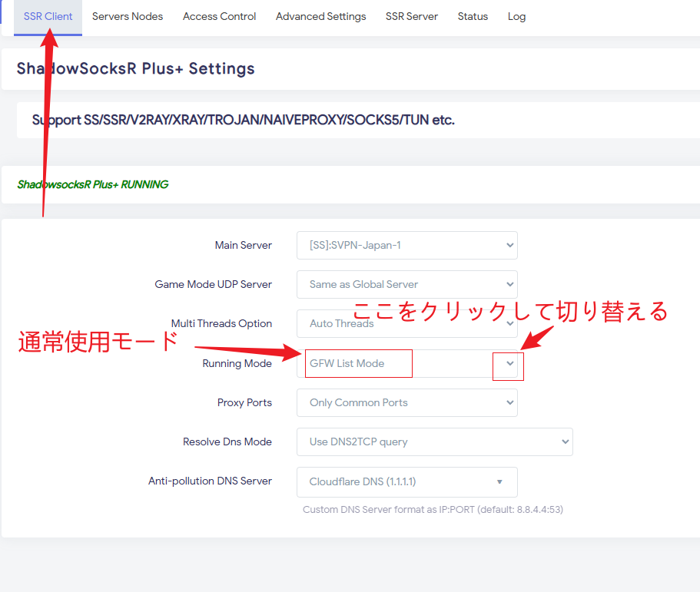The width and height of the screenshot is (700, 592).
Task: Open the Main Server dropdown
Action: click(x=406, y=246)
